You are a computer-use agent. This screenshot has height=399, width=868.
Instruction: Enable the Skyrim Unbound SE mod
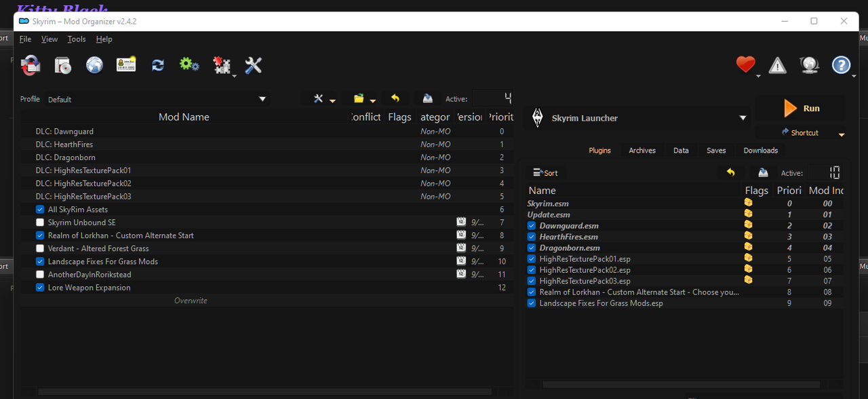pos(40,223)
